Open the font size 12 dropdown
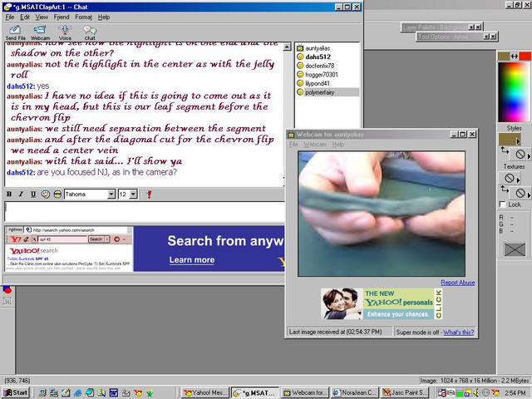Screen dimensions: 532x399 click(x=133, y=194)
